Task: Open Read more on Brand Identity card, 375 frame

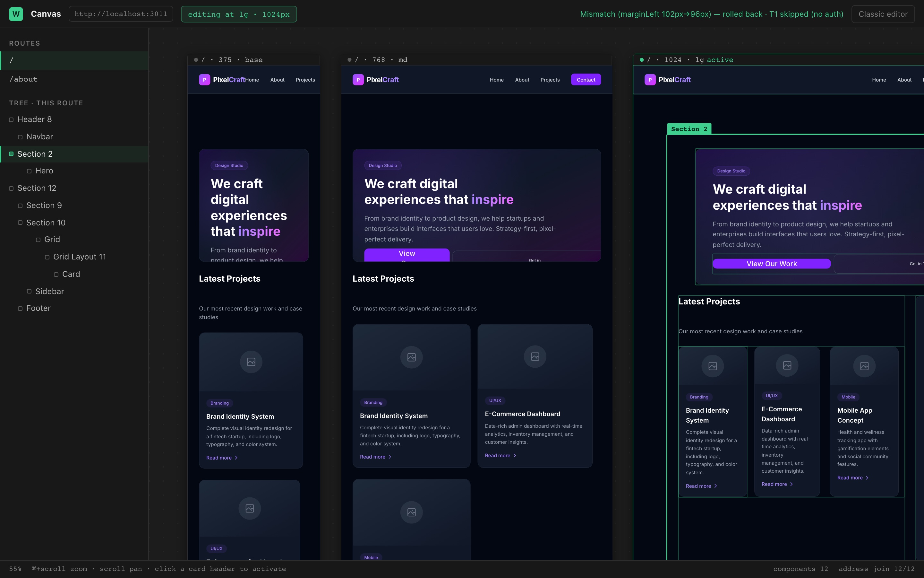Action: pyautogui.click(x=222, y=458)
